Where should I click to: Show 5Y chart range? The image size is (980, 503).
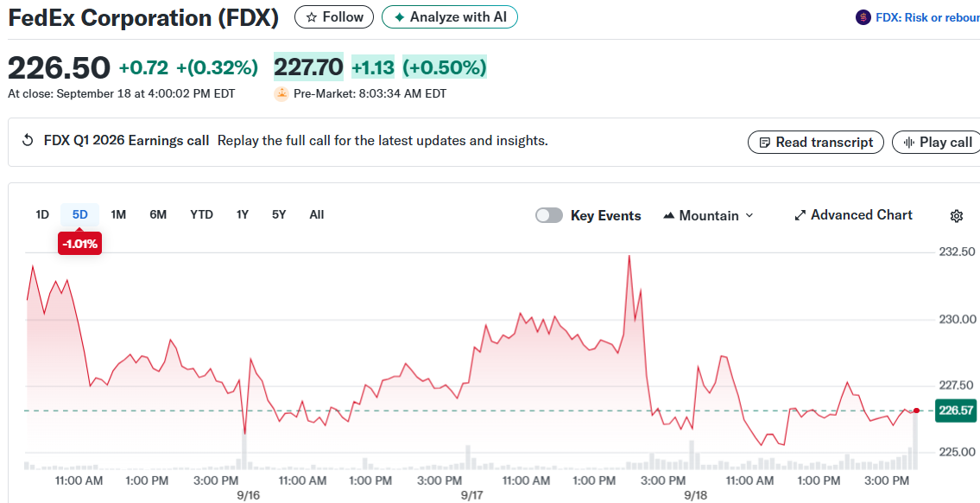279,214
